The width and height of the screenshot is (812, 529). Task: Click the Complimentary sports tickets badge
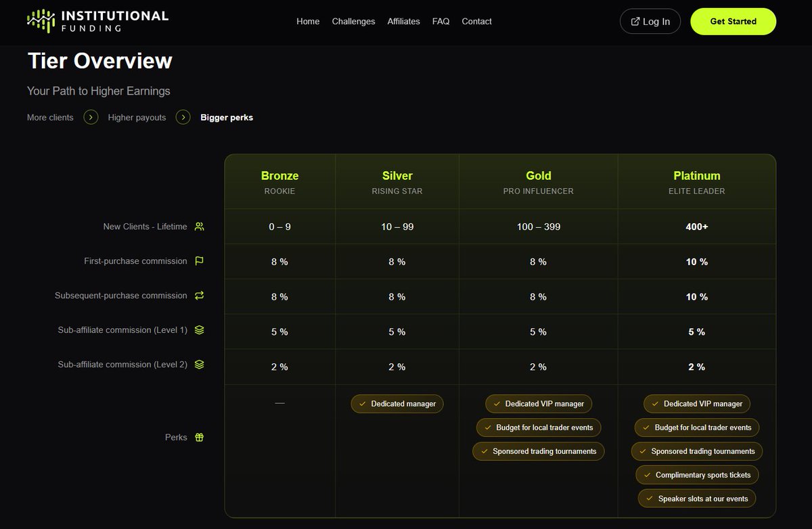[x=697, y=475]
